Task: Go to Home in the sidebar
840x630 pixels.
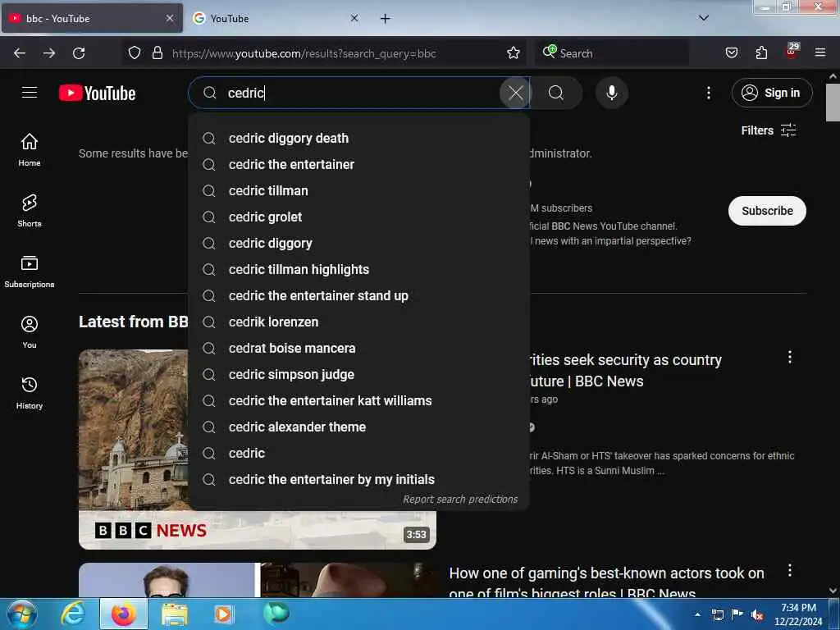Action: (30, 149)
